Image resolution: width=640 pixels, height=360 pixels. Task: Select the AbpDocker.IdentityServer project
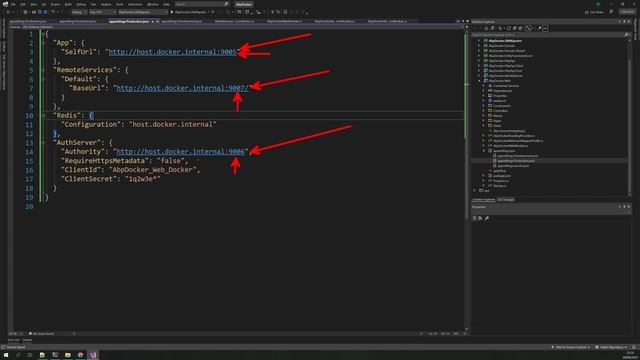pyautogui.click(x=505, y=76)
